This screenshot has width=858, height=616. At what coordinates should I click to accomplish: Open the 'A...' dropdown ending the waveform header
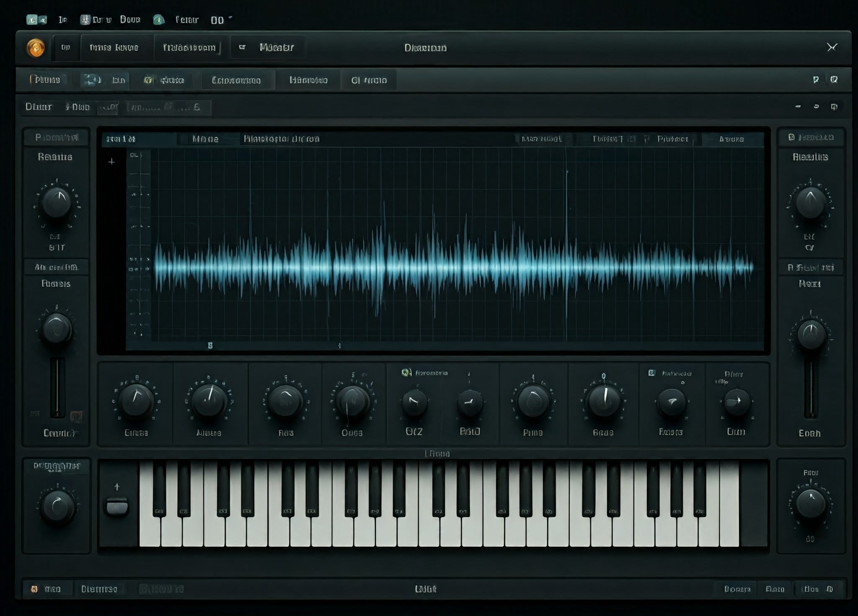tap(732, 139)
